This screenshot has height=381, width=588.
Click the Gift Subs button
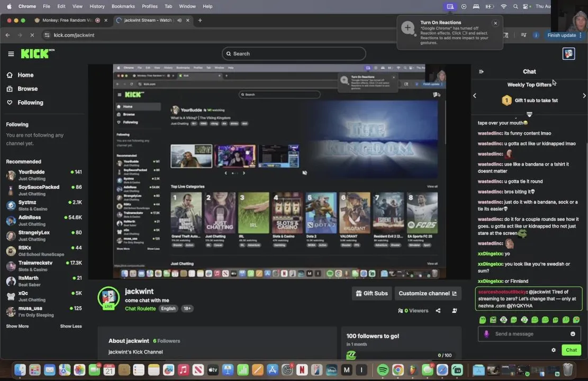pyautogui.click(x=372, y=293)
